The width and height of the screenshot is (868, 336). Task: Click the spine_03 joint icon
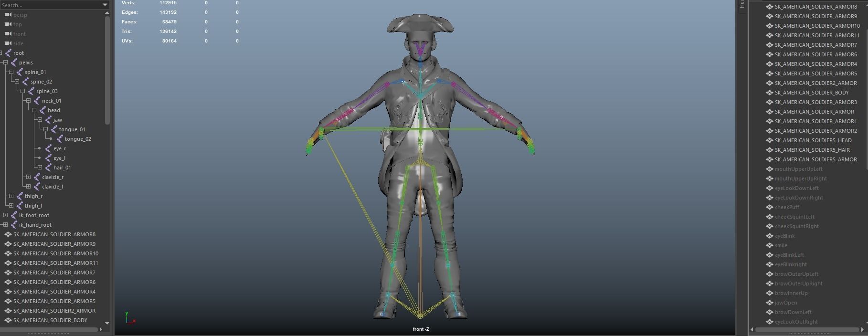[31, 91]
